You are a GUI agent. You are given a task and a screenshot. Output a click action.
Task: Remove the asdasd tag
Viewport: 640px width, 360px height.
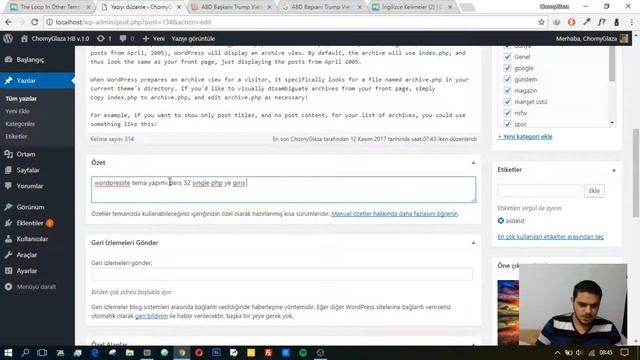[x=501, y=221]
